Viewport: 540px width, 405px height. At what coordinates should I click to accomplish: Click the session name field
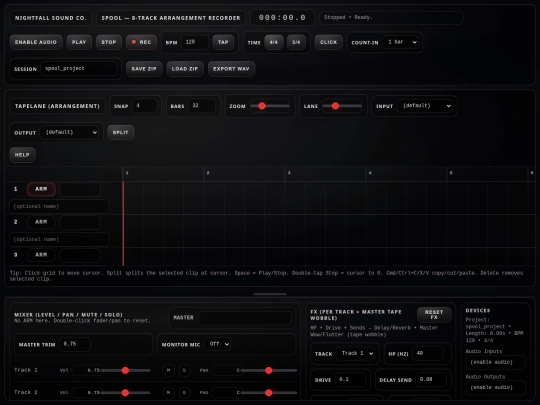tap(79, 69)
